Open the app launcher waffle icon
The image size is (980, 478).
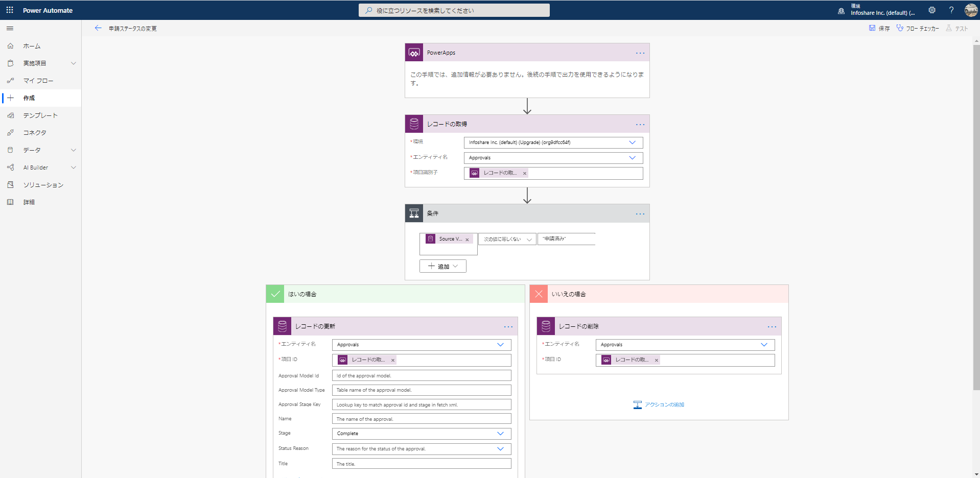[10, 10]
